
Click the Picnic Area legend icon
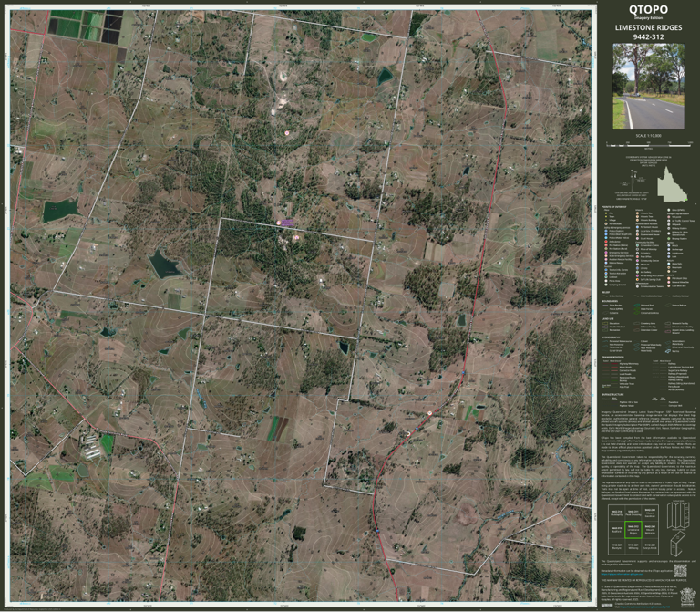(x=606, y=281)
